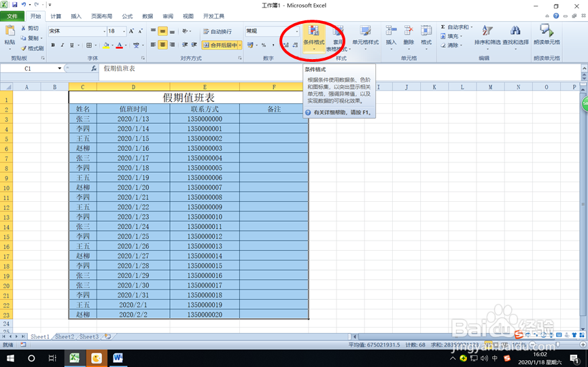Click the decrease indent icon
Viewport: 588px width, 367px height.
185,45
